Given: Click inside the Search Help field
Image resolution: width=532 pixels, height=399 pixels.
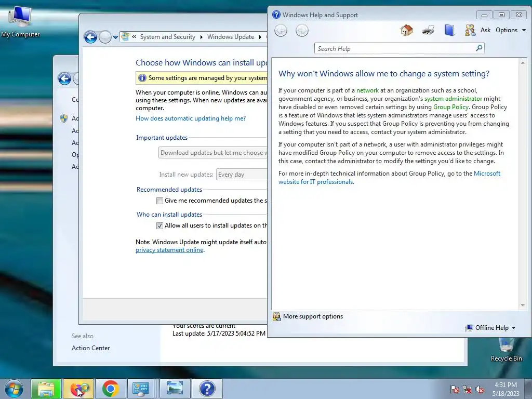Looking at the screenshot, I should (395, 48).
